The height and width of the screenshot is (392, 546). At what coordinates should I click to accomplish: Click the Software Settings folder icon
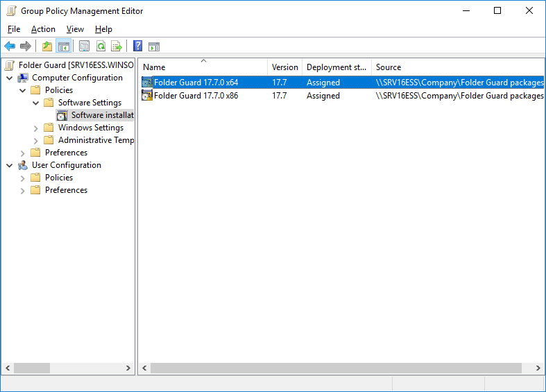[x=49, y=103]
